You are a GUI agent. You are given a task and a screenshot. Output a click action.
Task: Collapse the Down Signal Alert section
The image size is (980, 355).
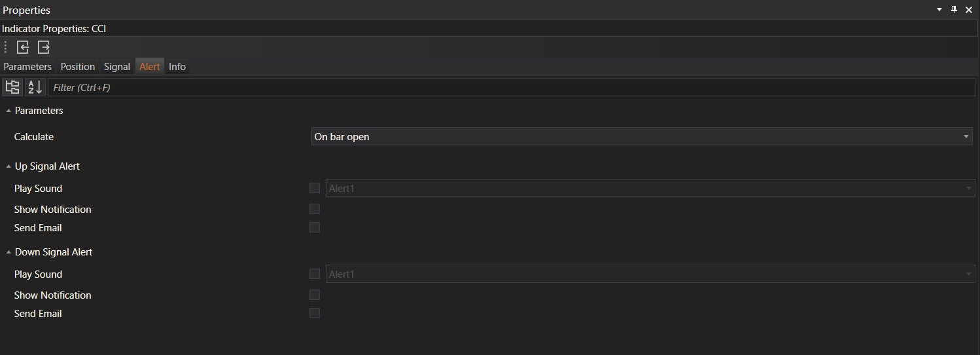click(x=9, y=253)
